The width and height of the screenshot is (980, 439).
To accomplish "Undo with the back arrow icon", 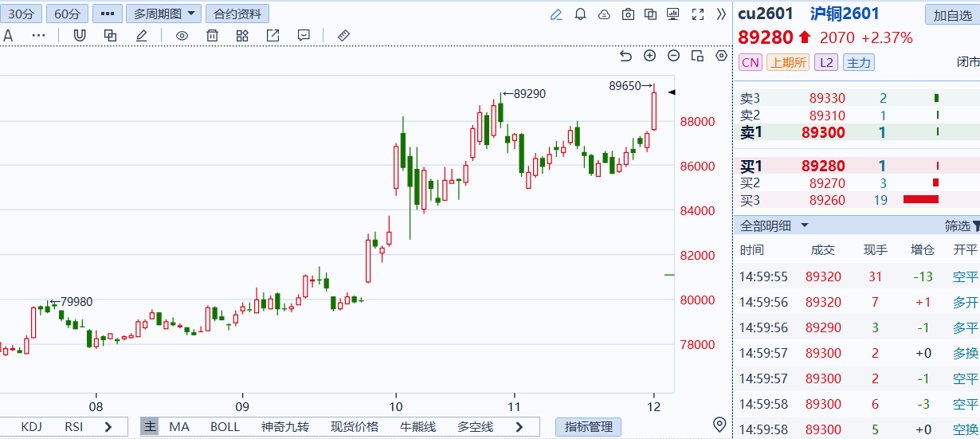I will (x=625, y=56).
